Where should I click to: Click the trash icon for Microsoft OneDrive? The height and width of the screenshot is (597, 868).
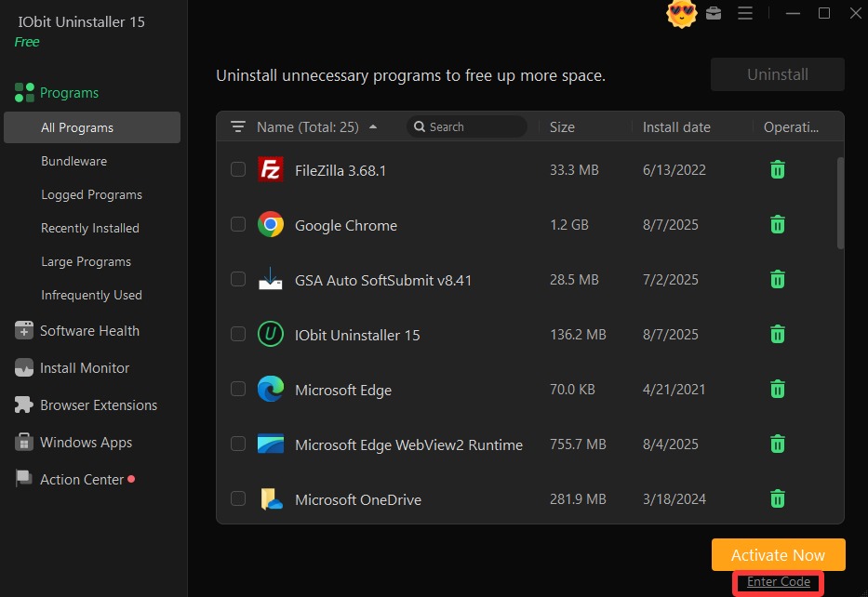coord(778,498)
